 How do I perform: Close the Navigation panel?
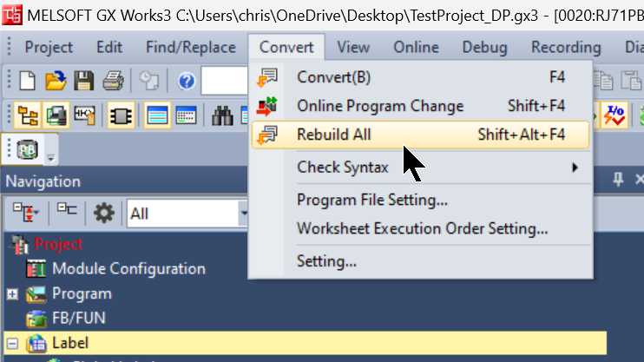pos(639,180)
